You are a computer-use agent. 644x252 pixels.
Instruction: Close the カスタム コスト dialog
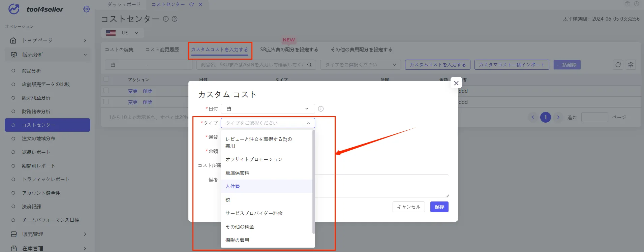[x=456, y=83]
